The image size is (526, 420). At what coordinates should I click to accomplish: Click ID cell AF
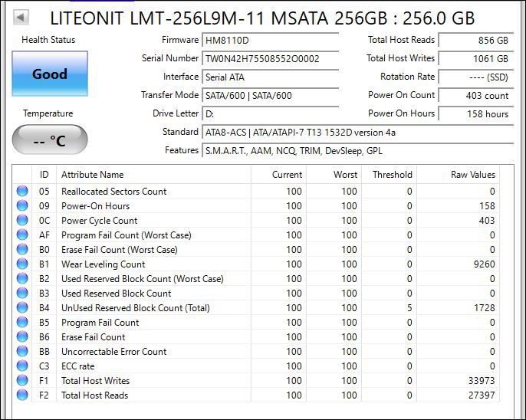tap(44, 235)
